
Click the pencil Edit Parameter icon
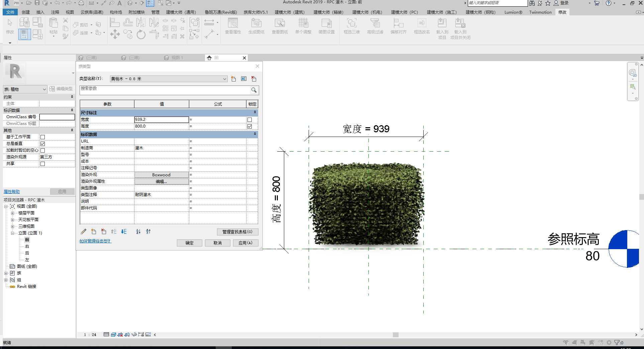[x=84, y=231]
